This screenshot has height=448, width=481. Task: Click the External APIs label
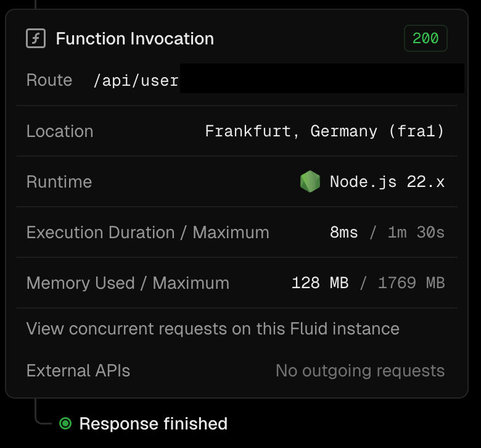click(x=78, y=371)
